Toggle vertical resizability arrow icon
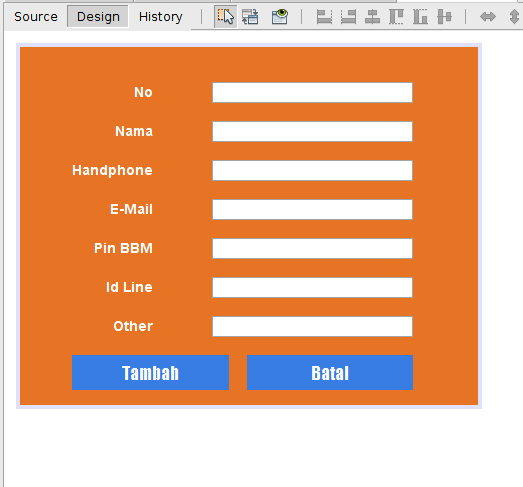This screenshot has width=523, height=487. click(515, 16)
